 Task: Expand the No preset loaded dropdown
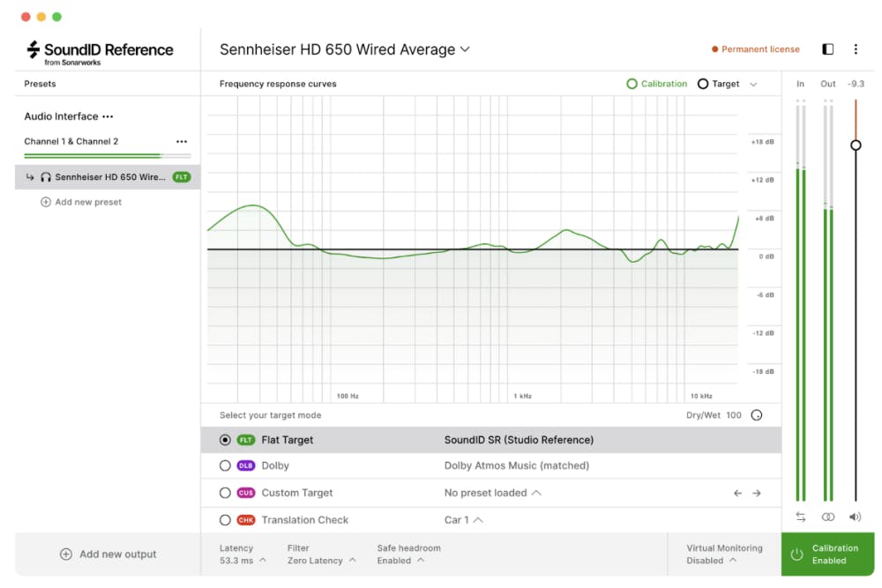pyautogui.click(x=493, y=493)
